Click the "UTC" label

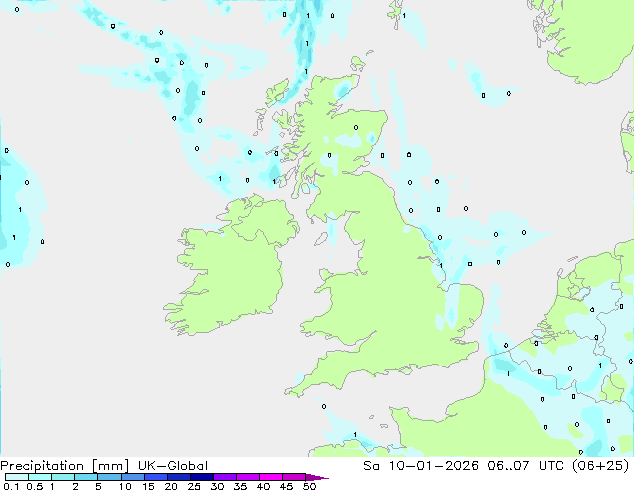click(552, 466)
